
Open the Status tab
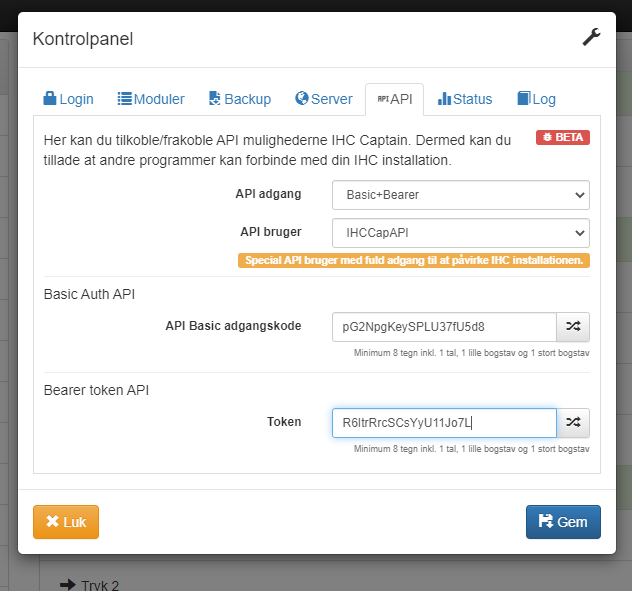[465, 99]
